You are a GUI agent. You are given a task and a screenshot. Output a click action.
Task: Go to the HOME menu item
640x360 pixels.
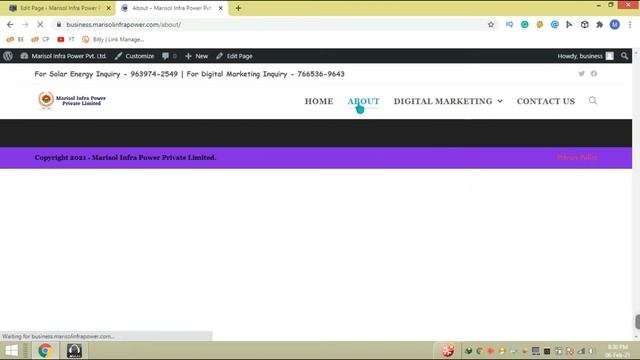point(319,101)
